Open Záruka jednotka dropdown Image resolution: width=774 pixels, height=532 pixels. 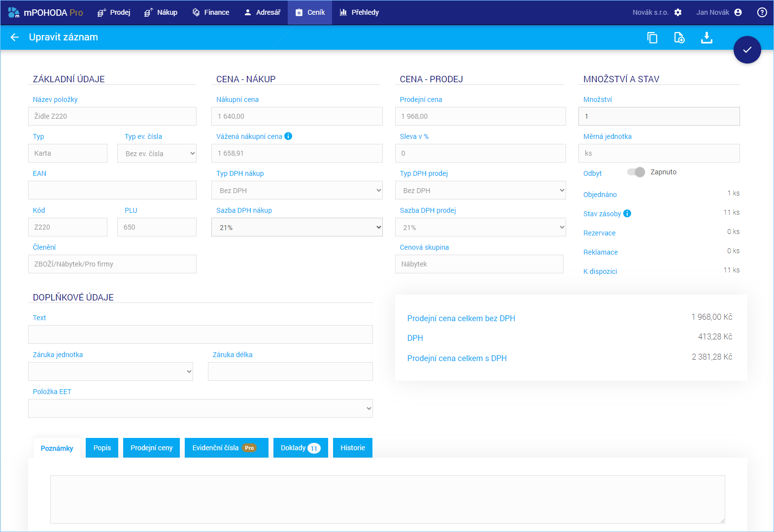click(110, 371)
